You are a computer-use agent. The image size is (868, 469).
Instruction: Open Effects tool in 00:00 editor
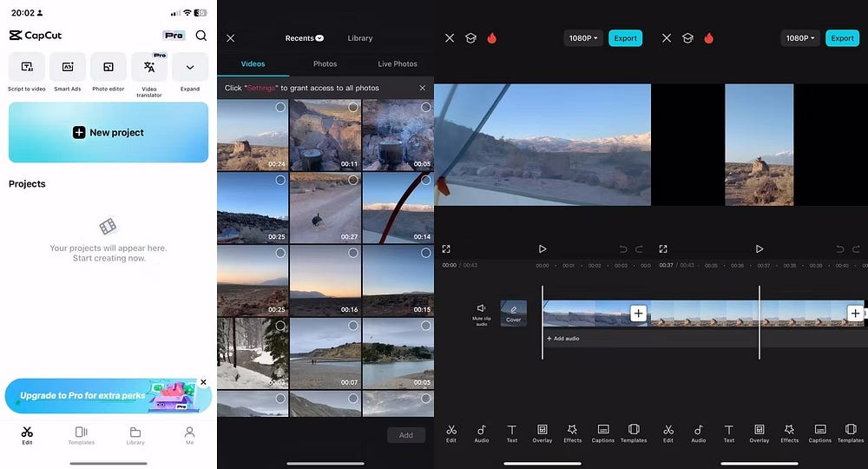tap(572, 433)
